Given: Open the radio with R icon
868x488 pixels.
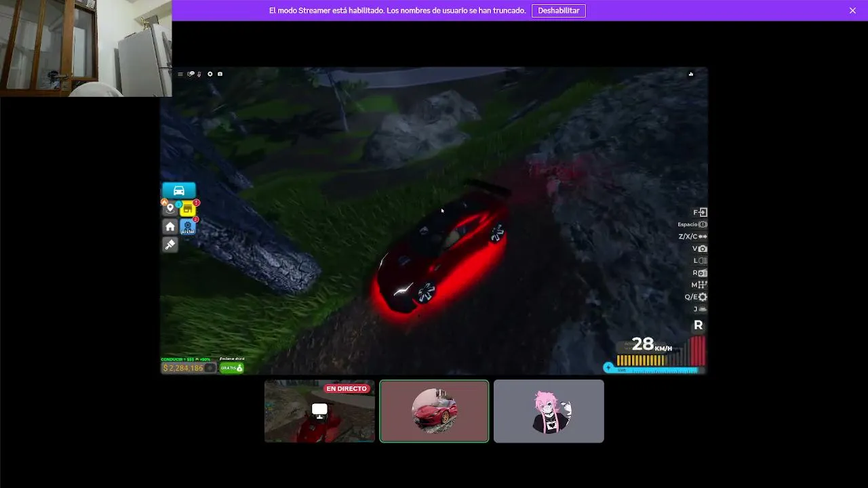Looking at the screenshot, I should 703,273.
